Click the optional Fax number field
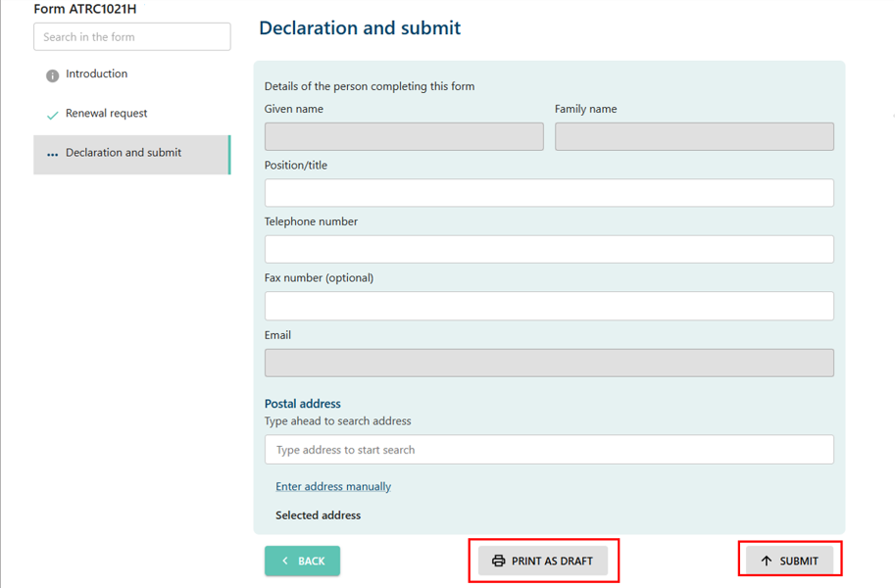895x588 pixels. click(549, 306)
